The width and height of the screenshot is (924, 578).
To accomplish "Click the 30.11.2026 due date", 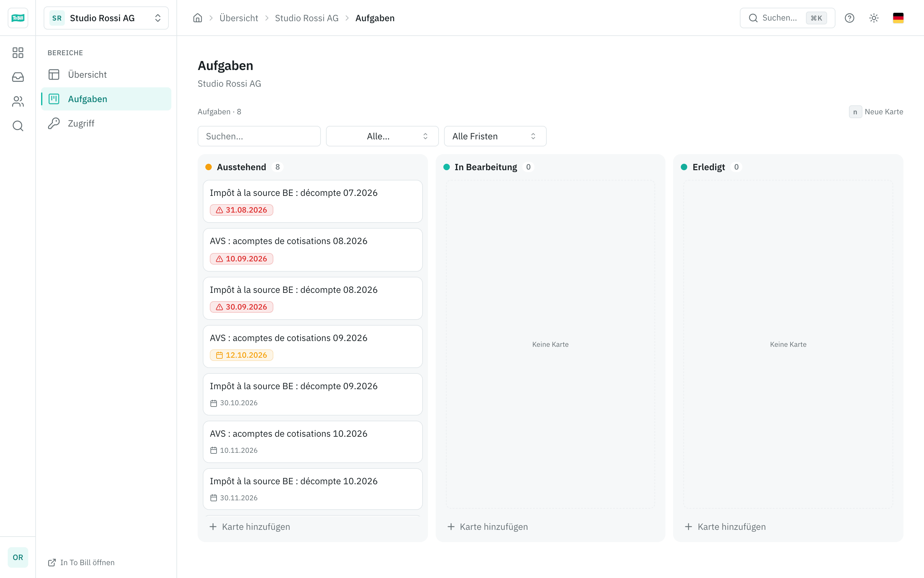I will 234,498.
